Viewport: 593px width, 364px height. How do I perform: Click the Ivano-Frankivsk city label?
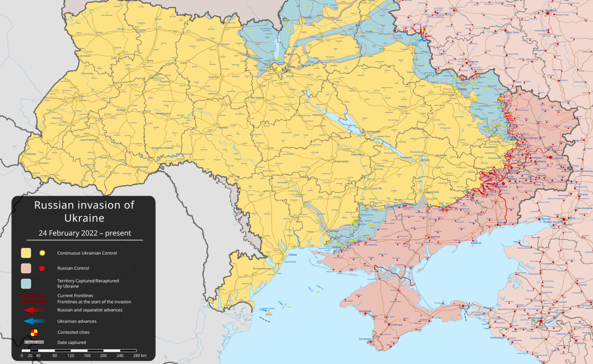(89, 140)
